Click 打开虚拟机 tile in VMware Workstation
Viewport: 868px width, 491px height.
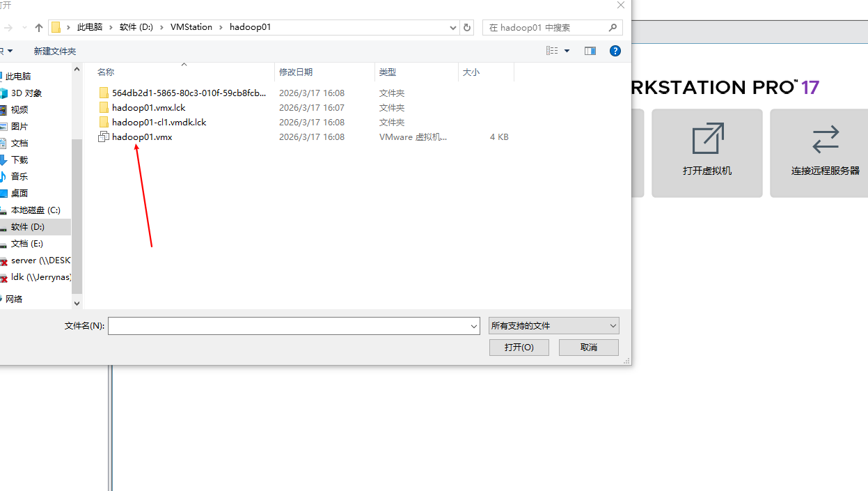click(x=707, y=153)
